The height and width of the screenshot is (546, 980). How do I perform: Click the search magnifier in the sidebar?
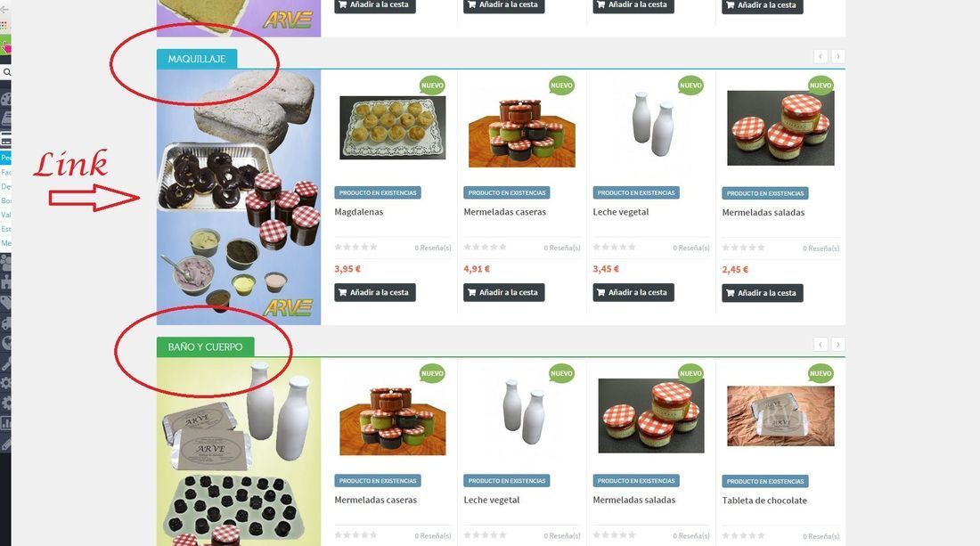click(7, 72)
